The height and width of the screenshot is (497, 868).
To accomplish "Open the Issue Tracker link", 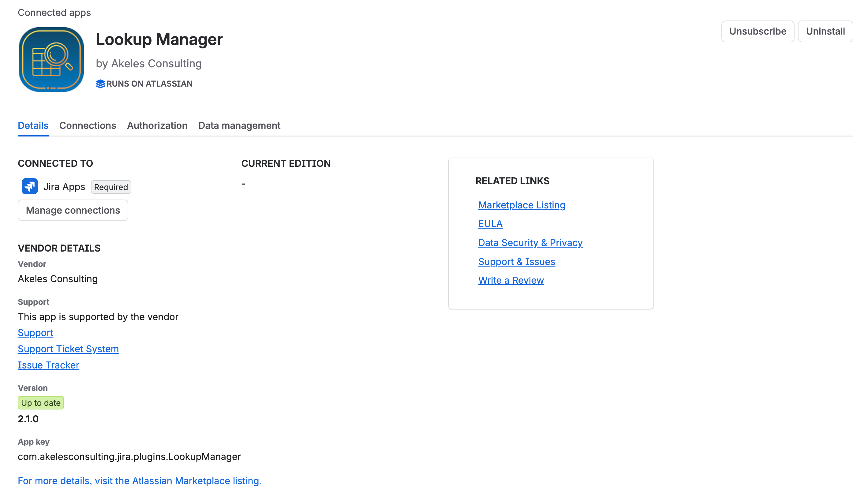I will [48, 365].
